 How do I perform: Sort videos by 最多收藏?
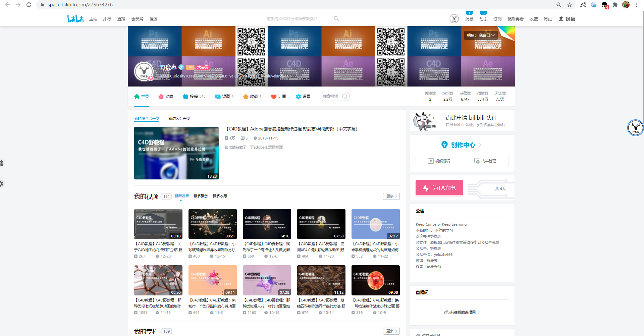click(220, 196)
